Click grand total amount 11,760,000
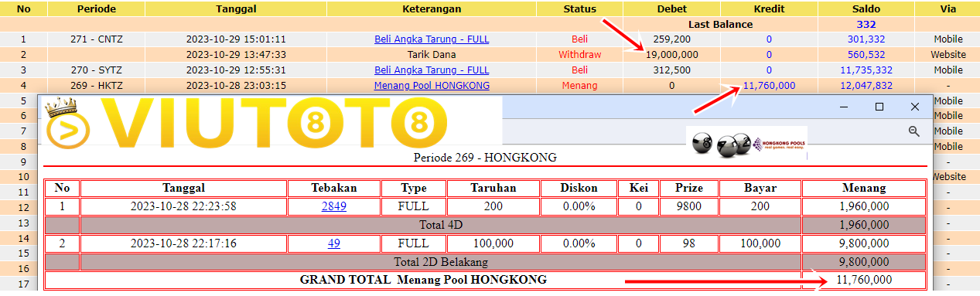 tap(864, 280)
